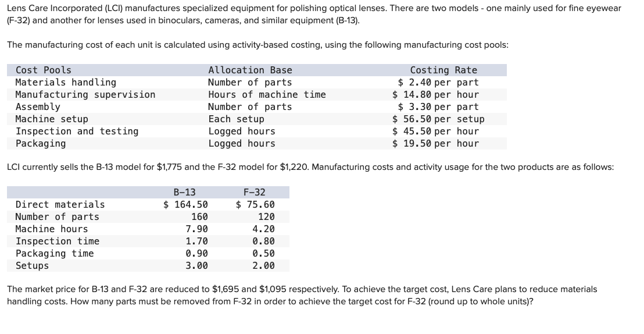The image size is (644, 334).
Task: Click the '$ 75.60' direct materials value
Action: 256,204
